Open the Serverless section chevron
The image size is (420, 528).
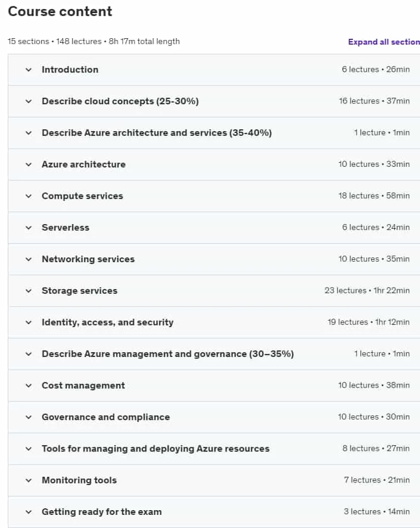pos(29,228)
